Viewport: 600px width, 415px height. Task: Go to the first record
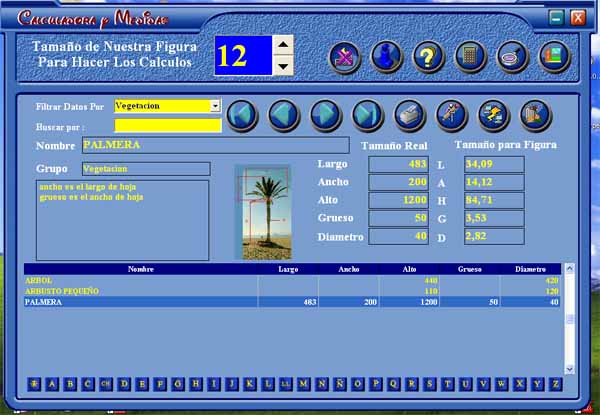(243, 116)
